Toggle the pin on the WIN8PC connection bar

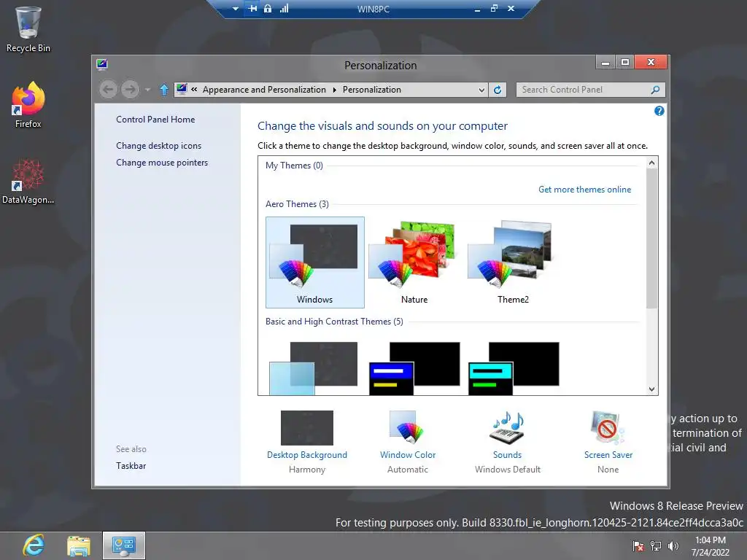pos(252,9)
